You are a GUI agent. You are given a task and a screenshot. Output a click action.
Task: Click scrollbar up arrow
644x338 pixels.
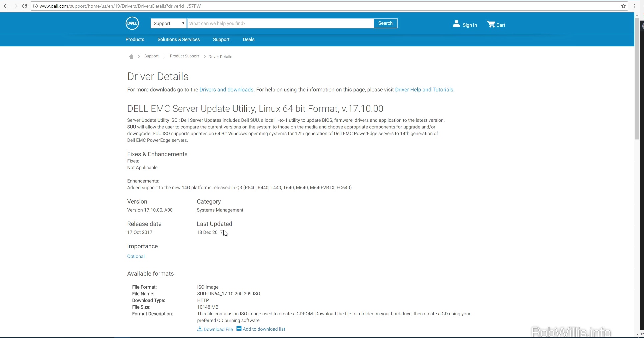click(637, 15)
